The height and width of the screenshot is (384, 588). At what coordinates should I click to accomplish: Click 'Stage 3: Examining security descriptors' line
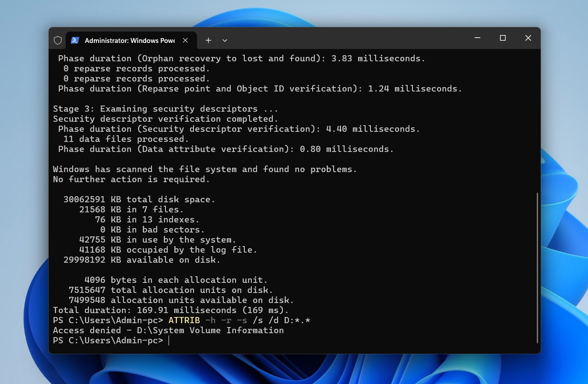click(x=165, y=109)
